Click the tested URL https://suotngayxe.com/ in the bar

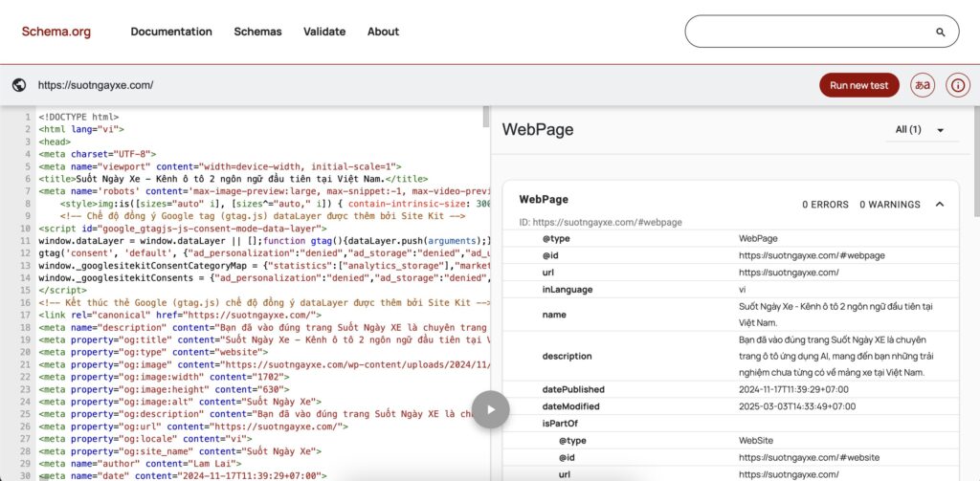96,85
